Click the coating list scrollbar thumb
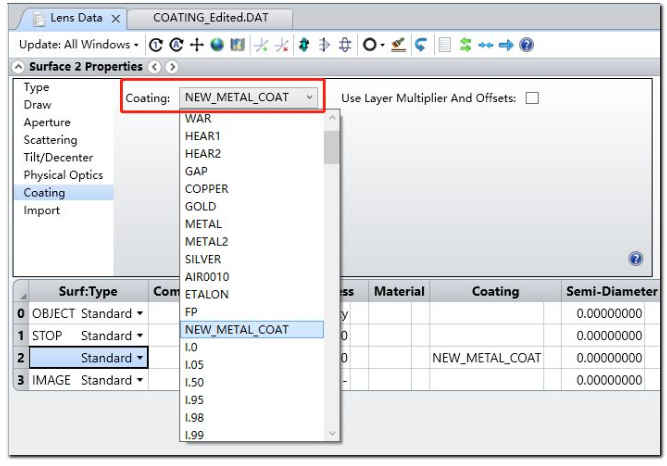Image resolution: width=667 pixels, height=466 pixels. [x=331, y=147]
